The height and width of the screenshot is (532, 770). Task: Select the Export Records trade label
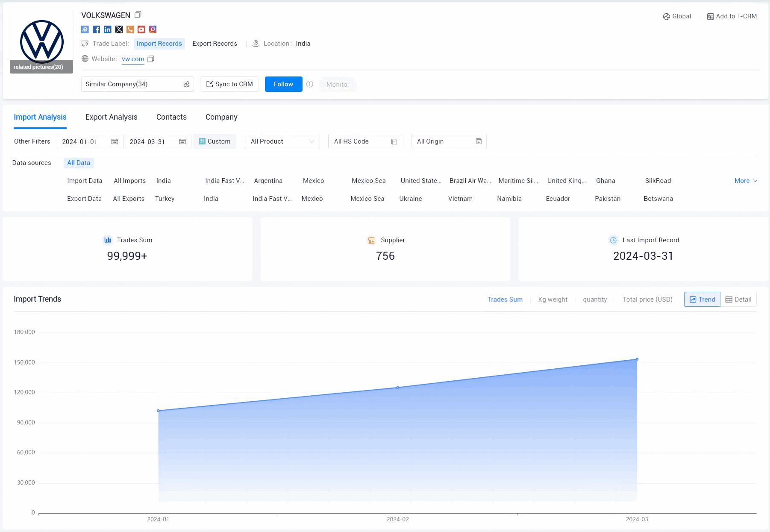215,44
